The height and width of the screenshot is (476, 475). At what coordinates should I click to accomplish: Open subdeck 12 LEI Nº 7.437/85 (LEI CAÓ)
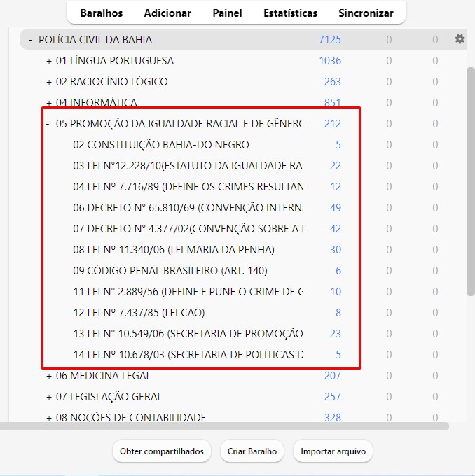pos(139,312)
